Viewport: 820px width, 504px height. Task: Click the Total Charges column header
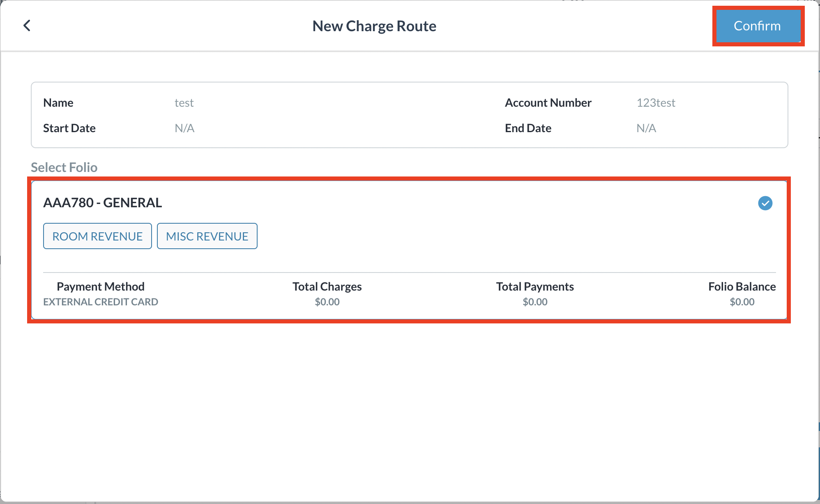tap(327, 286)
